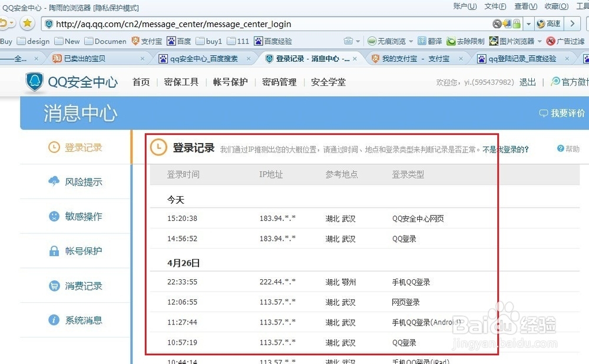This screenshot has width=589, height=364.
Task: Open 帐号保护 in top navigation
Action: point(231,82)
